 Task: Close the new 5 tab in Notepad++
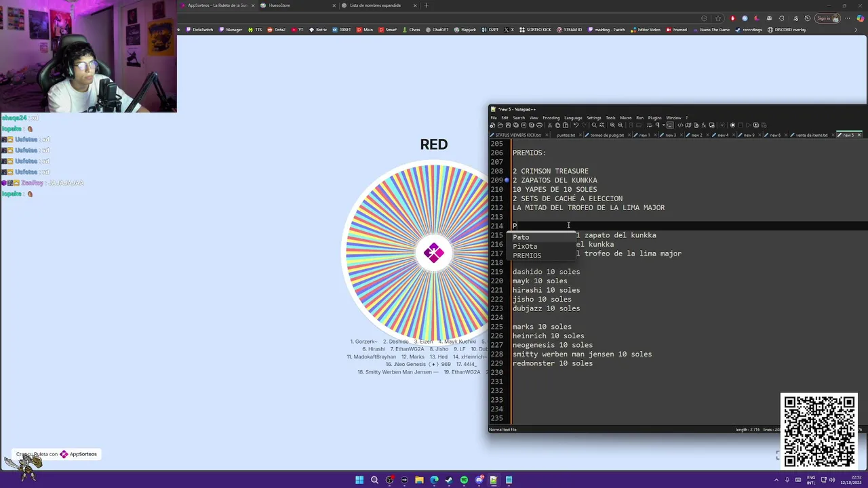click(859, 135)
